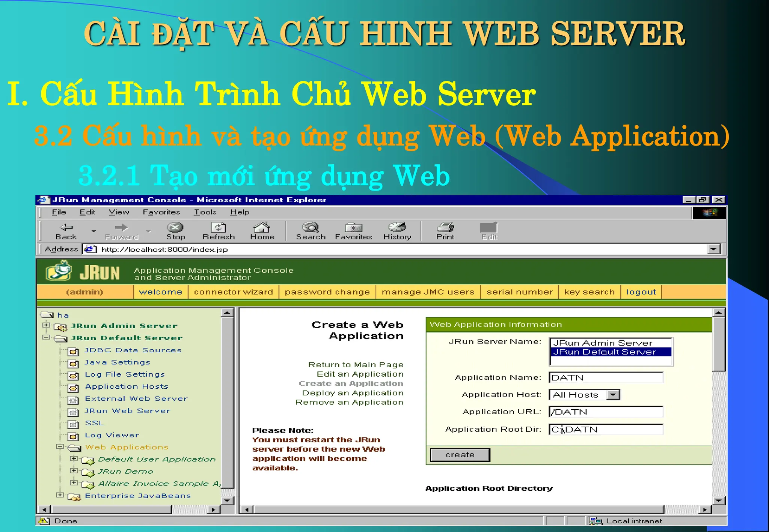This screenshot has height=532, width=769.
Task: Click the page icon in Address bar
Action: 90,249
